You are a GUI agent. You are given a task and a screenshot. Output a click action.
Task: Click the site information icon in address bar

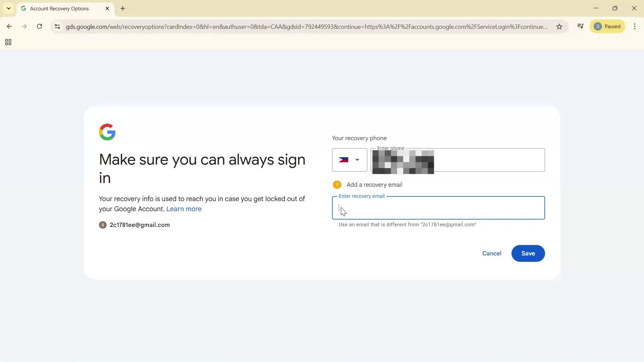click(x=57, y=27)
